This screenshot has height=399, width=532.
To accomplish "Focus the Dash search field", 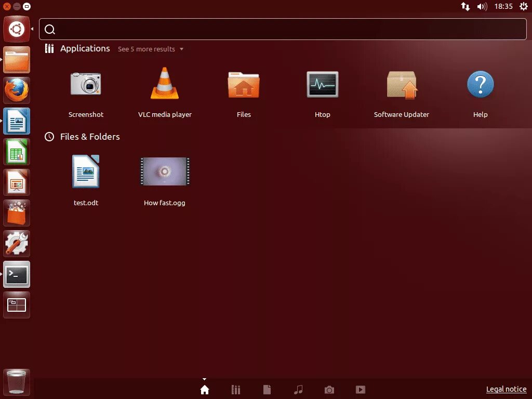I will (x=283, y=29).
